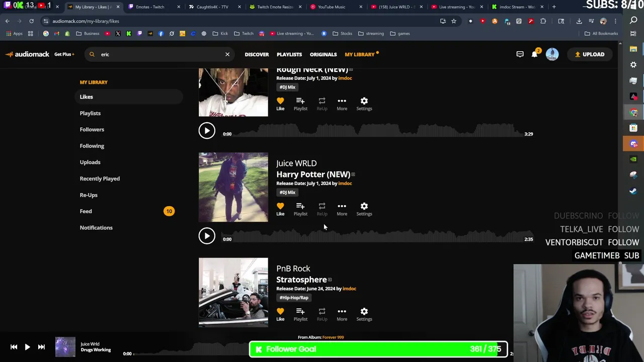644x362 pixels.
Task: Open the Playlists page
Action: coord(289,54)
